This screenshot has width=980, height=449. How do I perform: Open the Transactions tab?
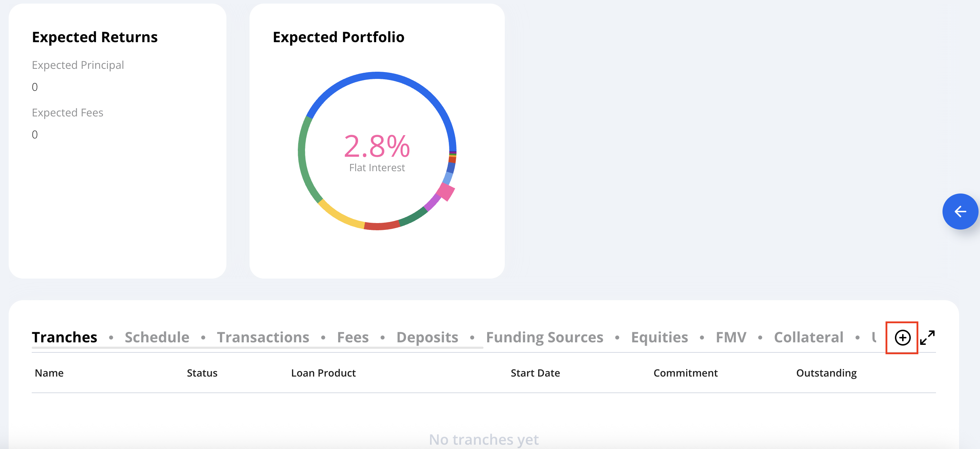coord(263,337)
